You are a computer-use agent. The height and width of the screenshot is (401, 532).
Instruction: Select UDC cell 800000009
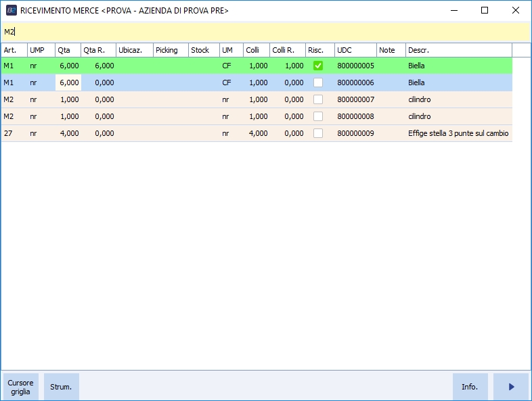tap(355, 133)
